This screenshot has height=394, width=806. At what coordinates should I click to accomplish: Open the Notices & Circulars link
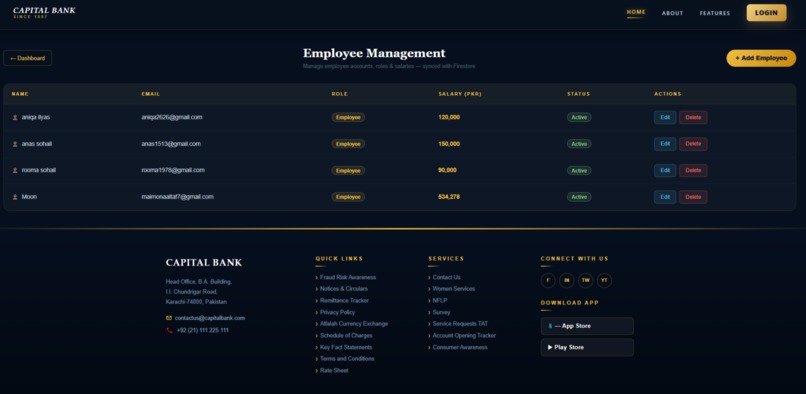coord(344,289)
